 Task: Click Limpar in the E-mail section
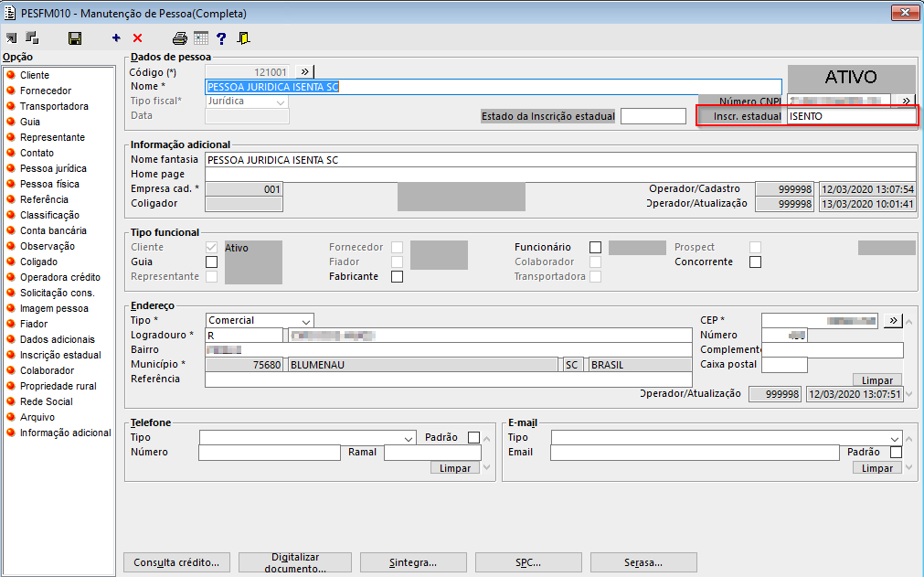[876, 468]
